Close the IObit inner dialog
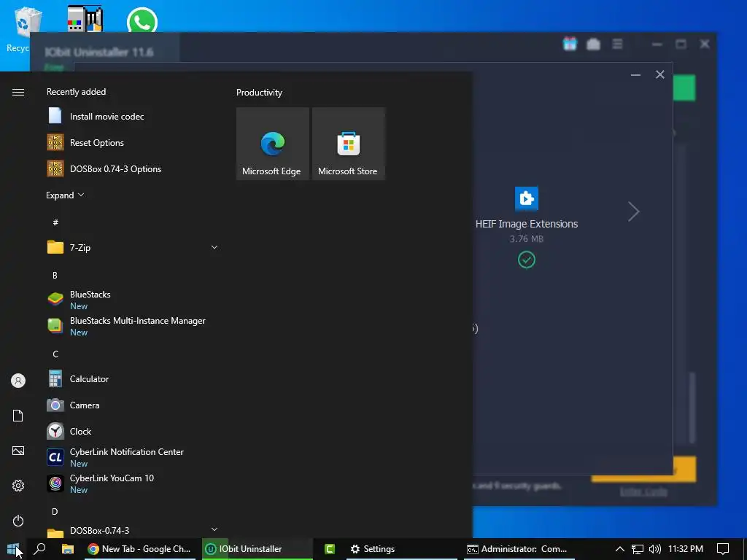 pyautogui.click(x=659, y=74)
